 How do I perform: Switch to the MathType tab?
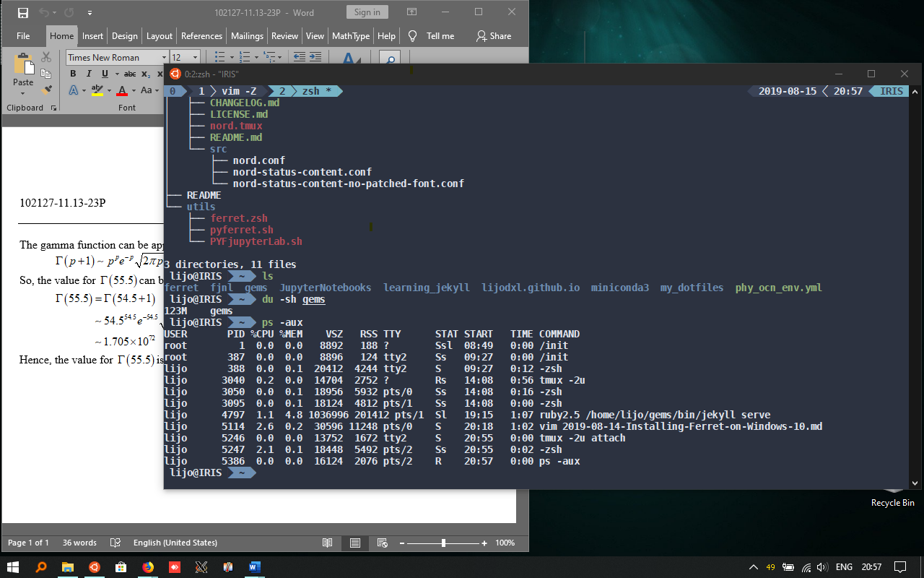pos(351,36)
